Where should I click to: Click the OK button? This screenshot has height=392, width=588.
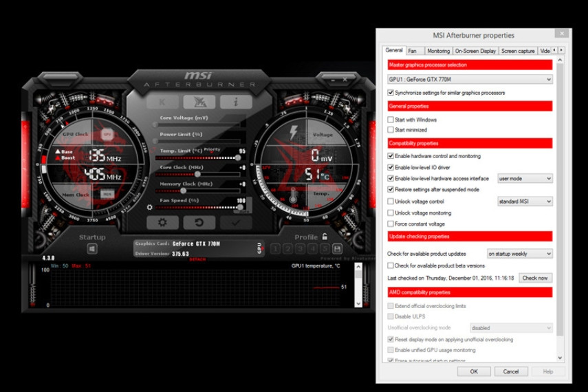click(x=474, y=371)
